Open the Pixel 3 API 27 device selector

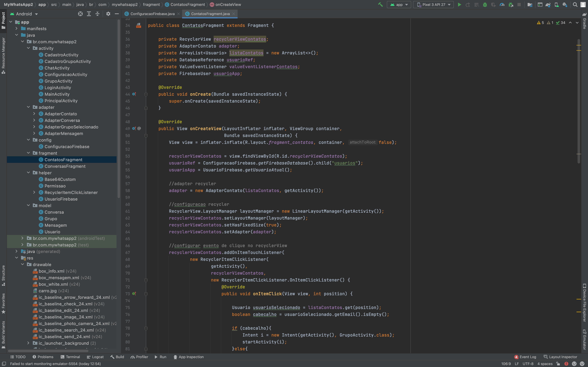[x=433, y=5]
